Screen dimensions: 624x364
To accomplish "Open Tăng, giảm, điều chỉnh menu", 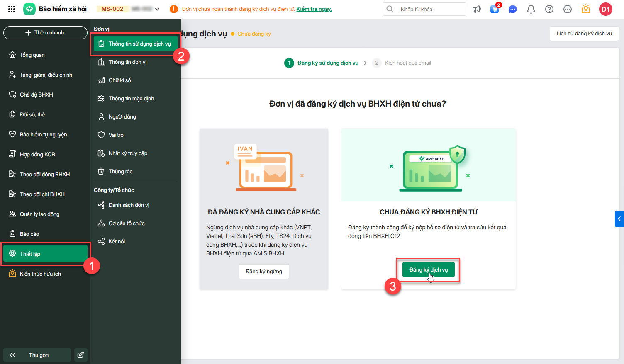I will 45,75.
